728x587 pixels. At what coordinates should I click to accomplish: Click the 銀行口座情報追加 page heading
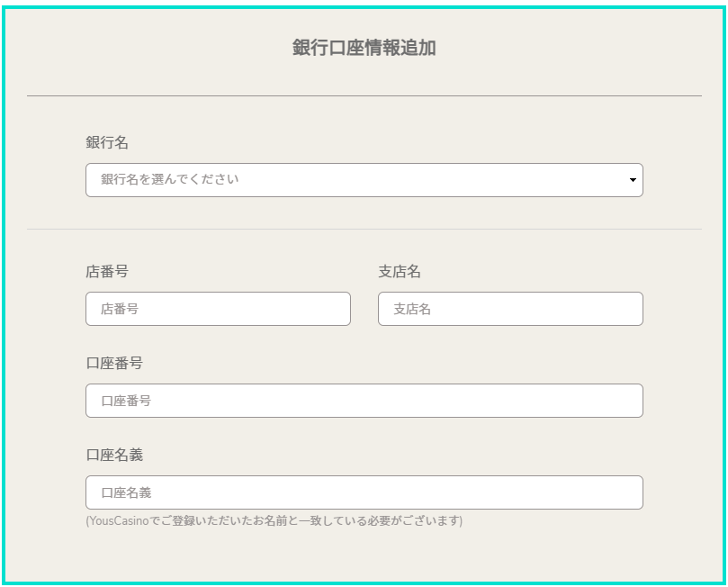pyautogui.click(x=364, y=48)
